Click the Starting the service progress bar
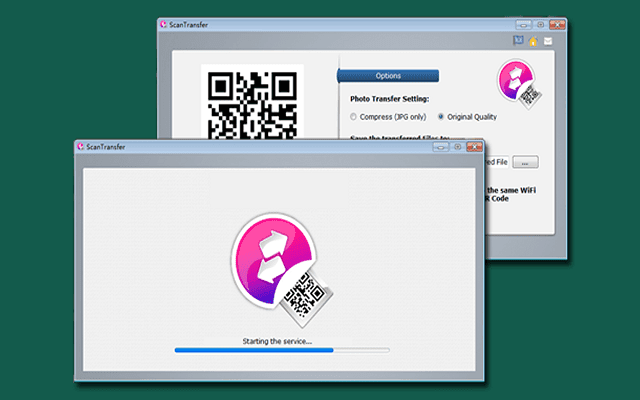The image size is (640, 400). 282,350
